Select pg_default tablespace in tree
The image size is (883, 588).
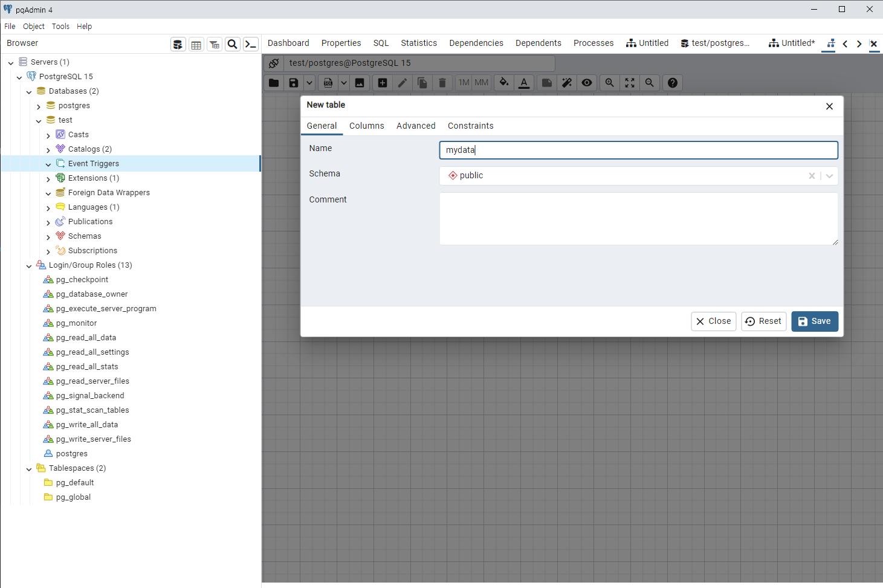[75, 483]
